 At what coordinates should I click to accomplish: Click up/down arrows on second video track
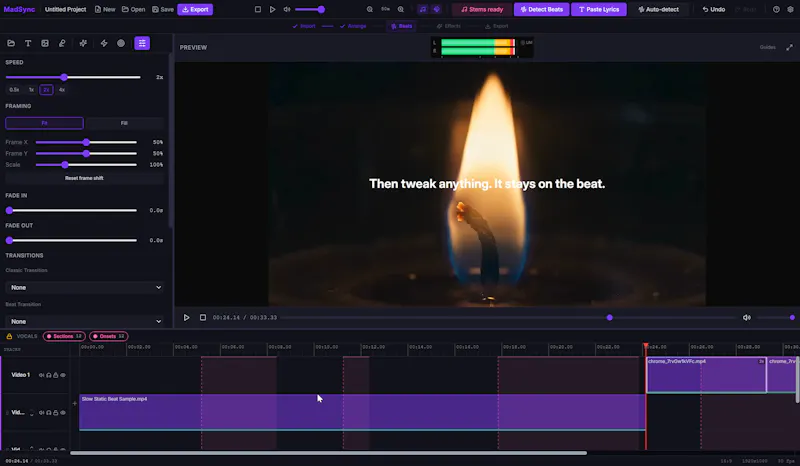(x=32, y=412)
